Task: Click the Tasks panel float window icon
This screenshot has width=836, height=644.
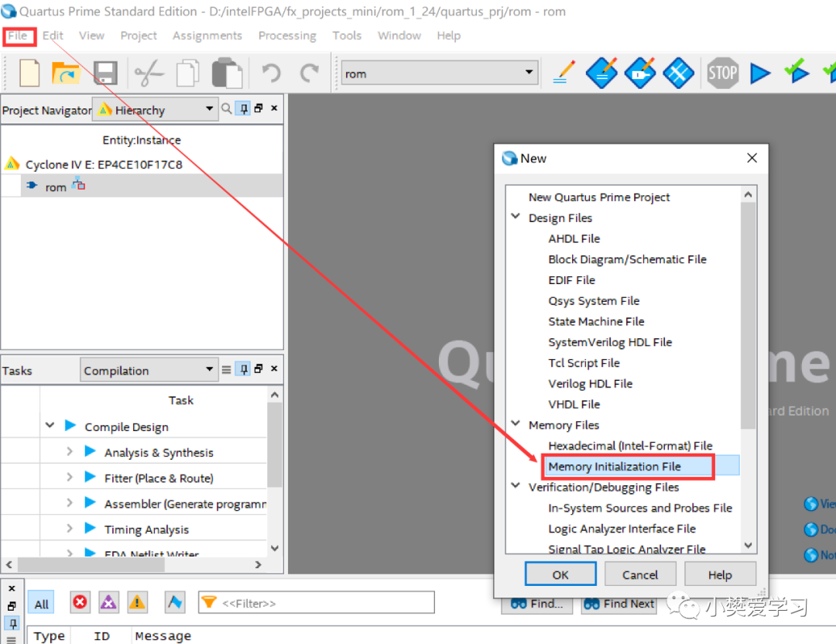Action: coord(259,368)
